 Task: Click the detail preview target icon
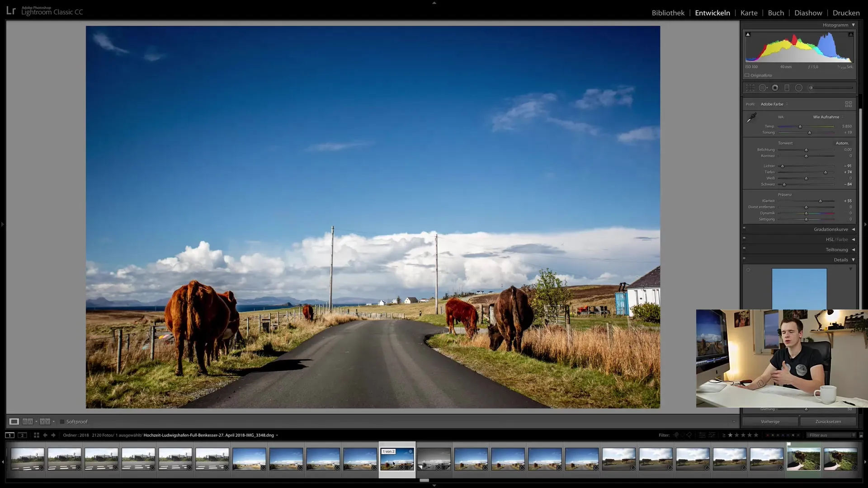coord(748,270)
